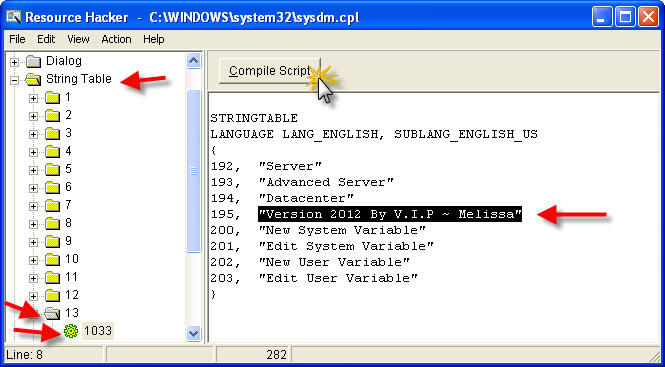665x367 pixels.
Task: Expand string table folder 6
Action: tap(33, 188)
